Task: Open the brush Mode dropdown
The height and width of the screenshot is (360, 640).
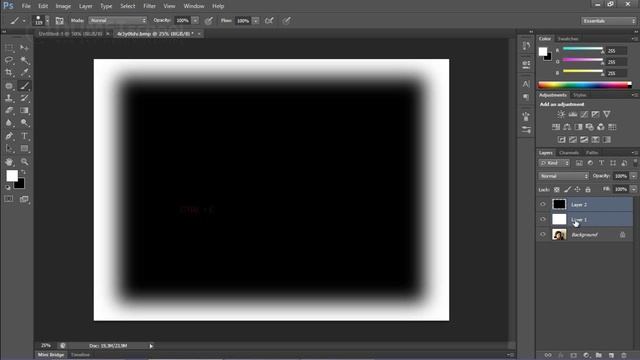Action: tap(118, 20)
